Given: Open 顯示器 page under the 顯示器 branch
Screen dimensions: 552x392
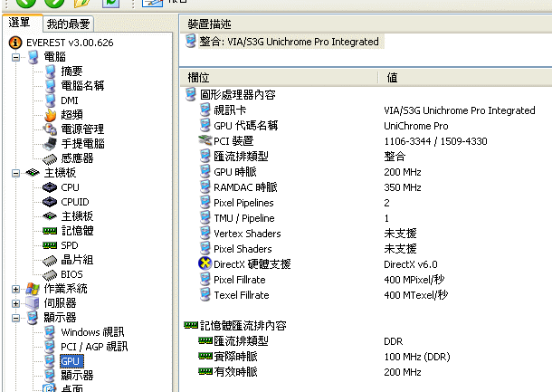Looking at the screenshot, I should click(x=77, y=376).
